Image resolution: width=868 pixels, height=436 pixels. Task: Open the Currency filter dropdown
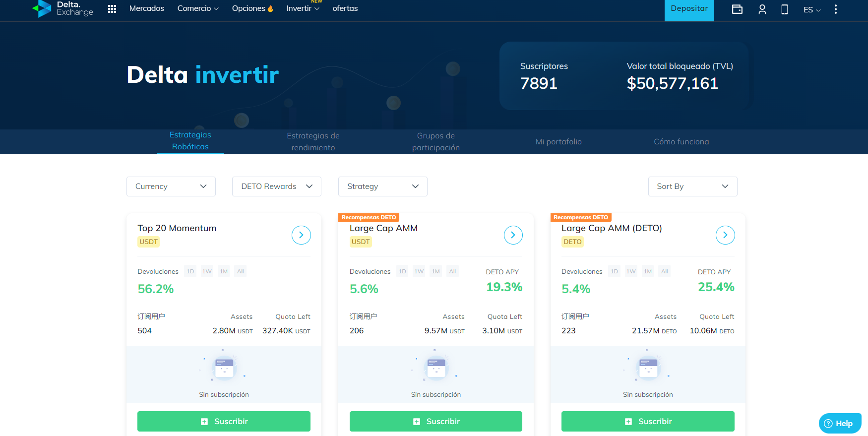click(x=171, y=187)
